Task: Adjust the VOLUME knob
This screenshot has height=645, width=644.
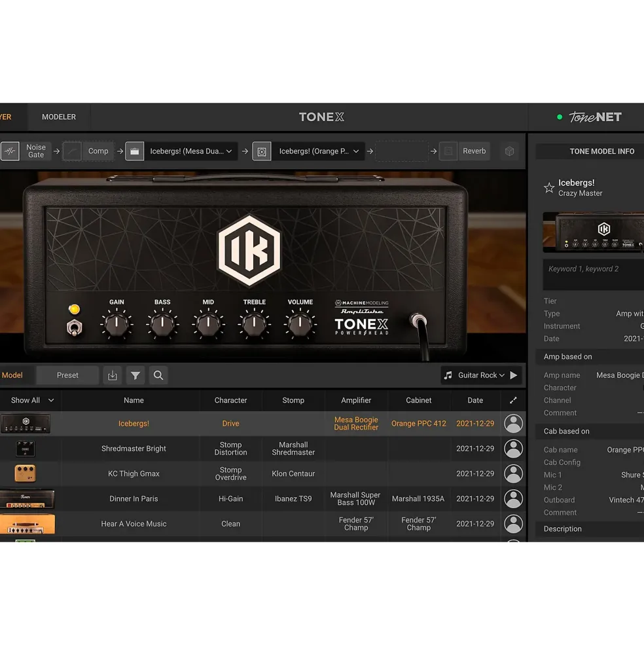Action: click(x=300, y=323)
